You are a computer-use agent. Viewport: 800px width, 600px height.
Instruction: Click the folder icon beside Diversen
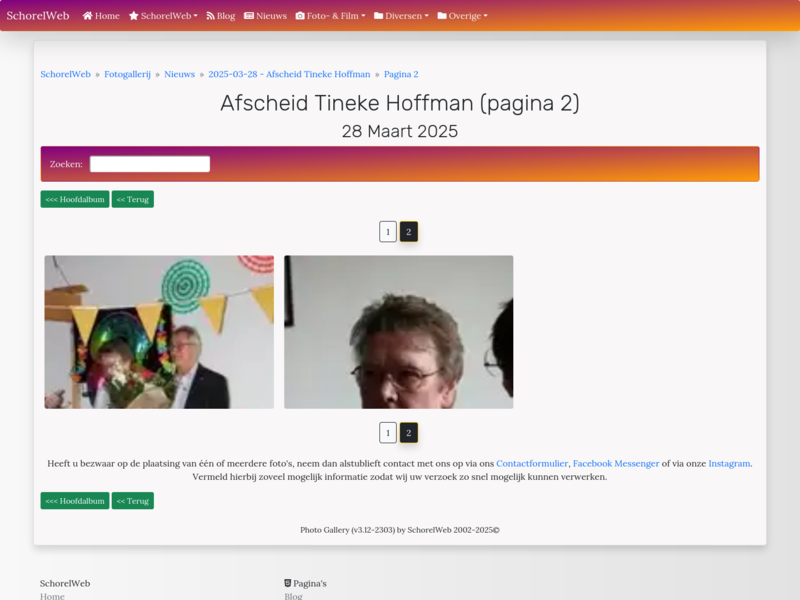click(379, 16)
